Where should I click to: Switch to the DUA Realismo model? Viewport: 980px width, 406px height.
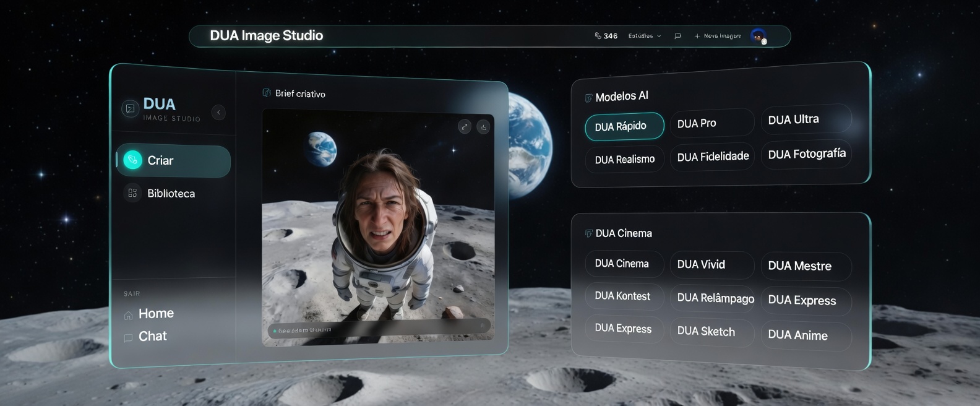[624, 159]
